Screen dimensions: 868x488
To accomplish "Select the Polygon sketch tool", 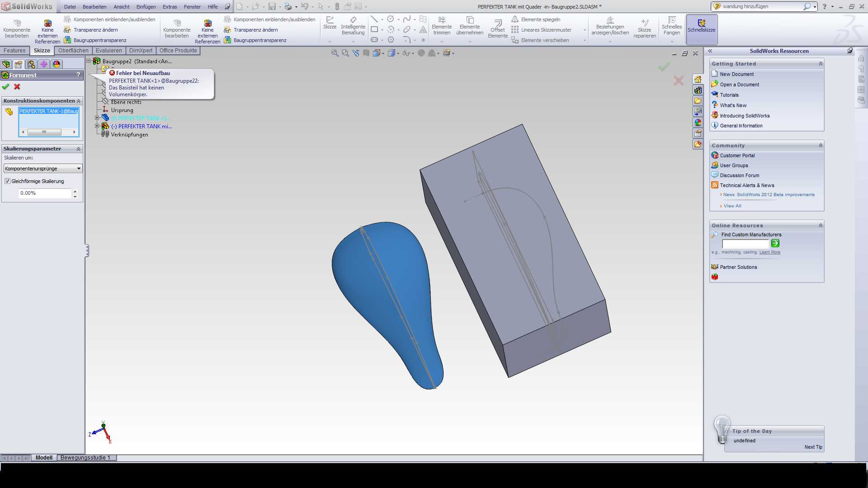I will pos(391,40).
